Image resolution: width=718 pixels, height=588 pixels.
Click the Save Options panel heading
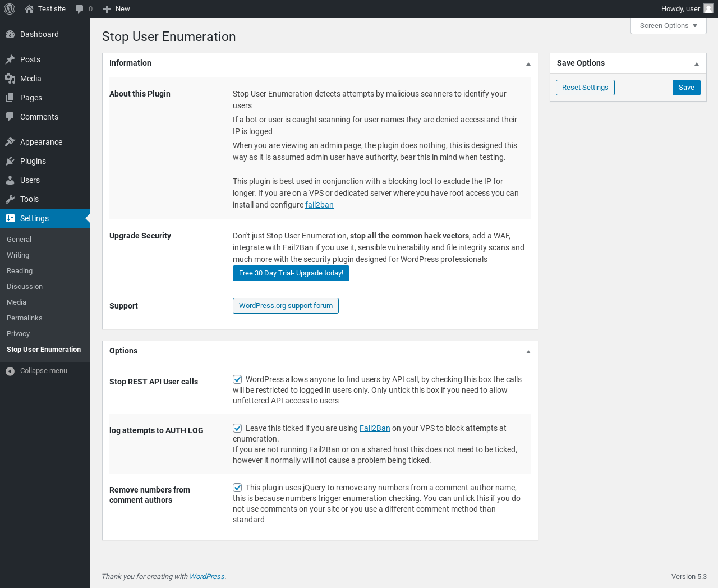(581, 63)
